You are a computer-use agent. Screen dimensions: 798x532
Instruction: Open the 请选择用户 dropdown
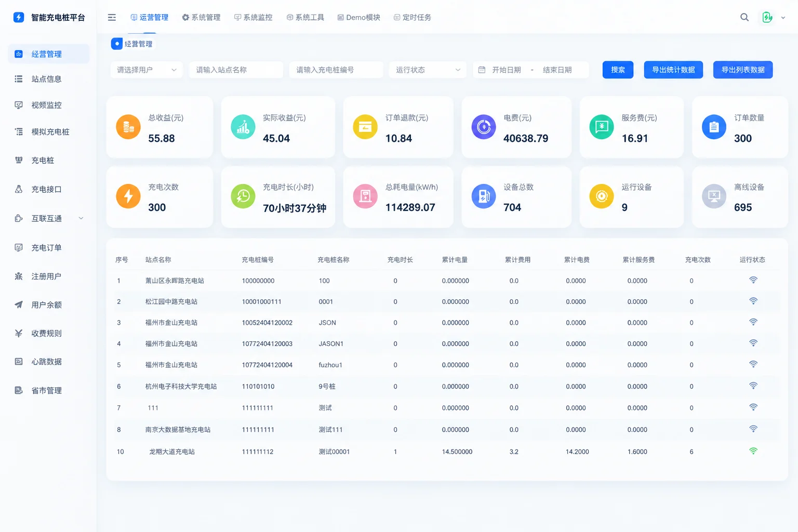(x=147, y=70)
